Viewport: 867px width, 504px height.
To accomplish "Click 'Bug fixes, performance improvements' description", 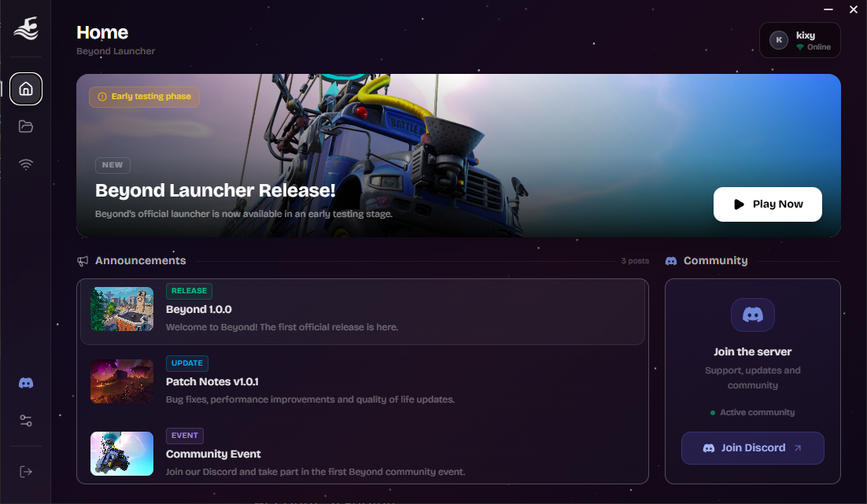I will (x=310, y=399).
